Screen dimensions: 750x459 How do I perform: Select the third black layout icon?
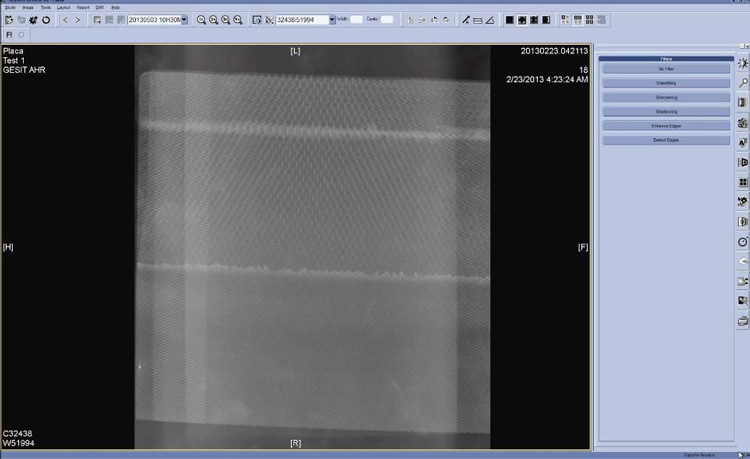point(534,20)
